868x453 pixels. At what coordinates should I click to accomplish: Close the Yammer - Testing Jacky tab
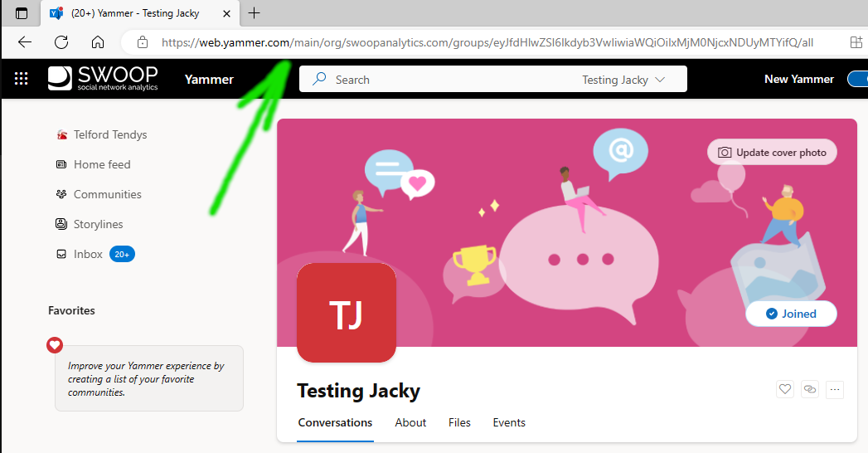(x=226, y=14)
